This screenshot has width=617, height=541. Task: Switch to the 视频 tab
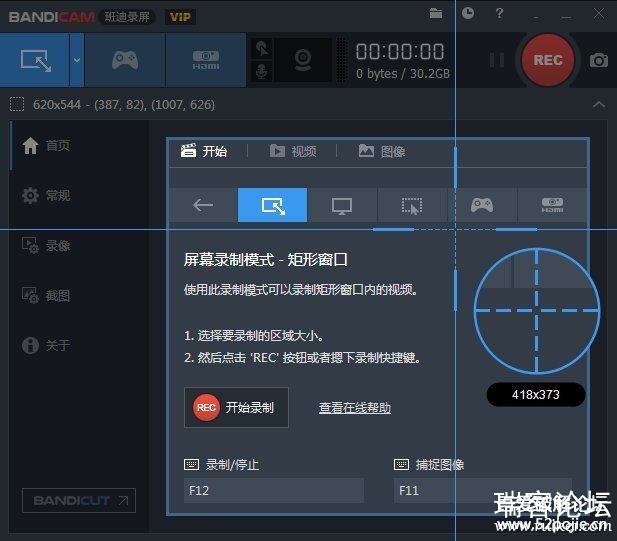pyautogui.click(x=293, y=151)
